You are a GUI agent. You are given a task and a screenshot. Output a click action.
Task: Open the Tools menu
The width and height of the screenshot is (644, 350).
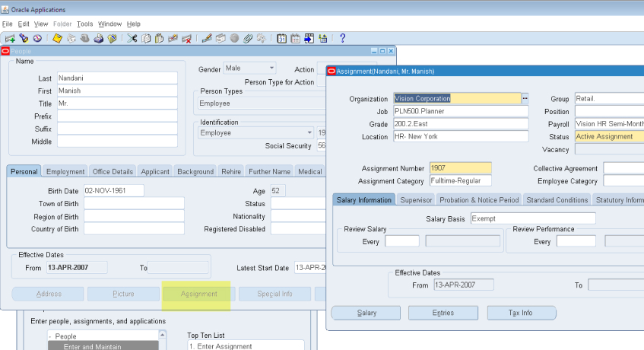(x=84, y=24)
